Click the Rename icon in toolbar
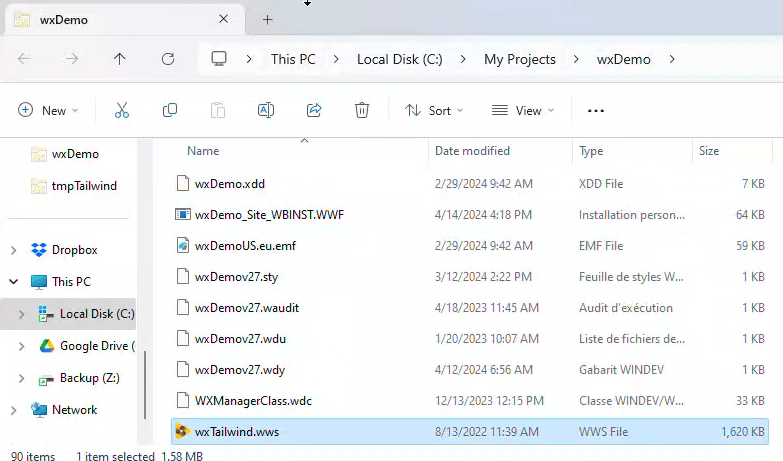Viewport: 783px width, 461px height. (x=266, y=111)
